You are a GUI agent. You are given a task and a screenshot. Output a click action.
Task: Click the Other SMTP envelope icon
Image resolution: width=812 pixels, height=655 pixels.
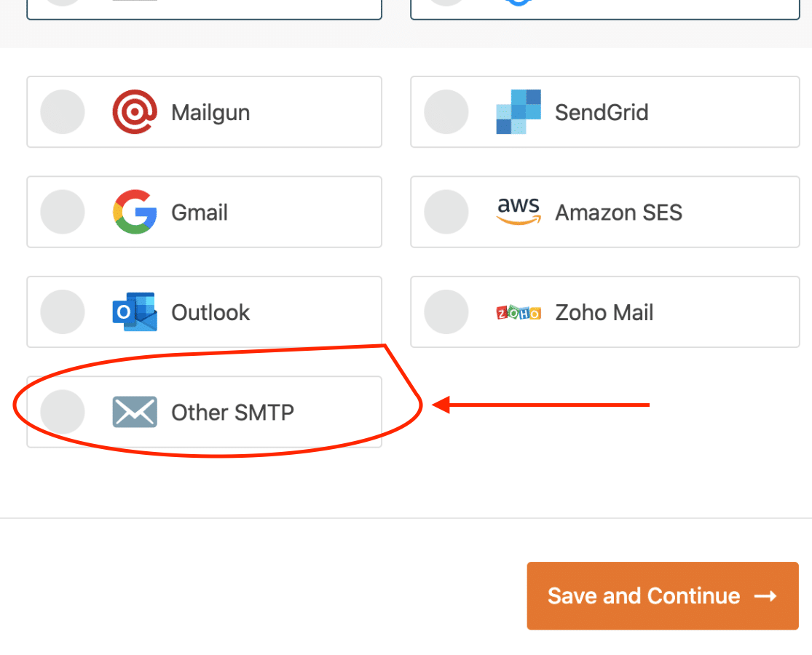135,412
